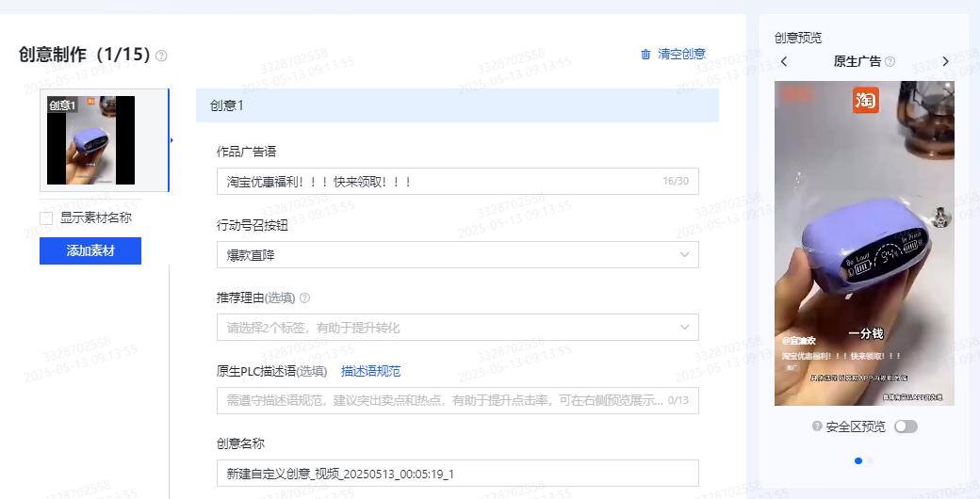Go to next preview with right arrow
Screen dimensions: 980x499
[x=945, y=61]
